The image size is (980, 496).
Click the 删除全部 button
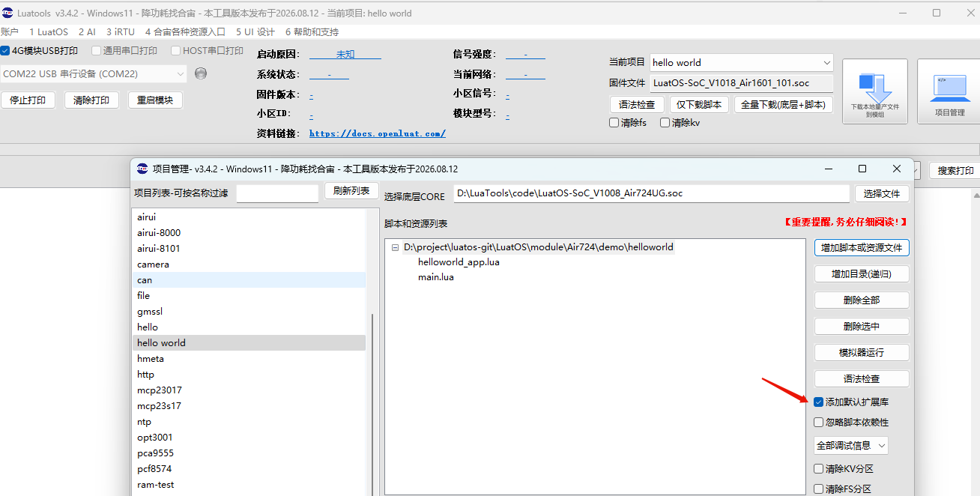click(861, 300)
